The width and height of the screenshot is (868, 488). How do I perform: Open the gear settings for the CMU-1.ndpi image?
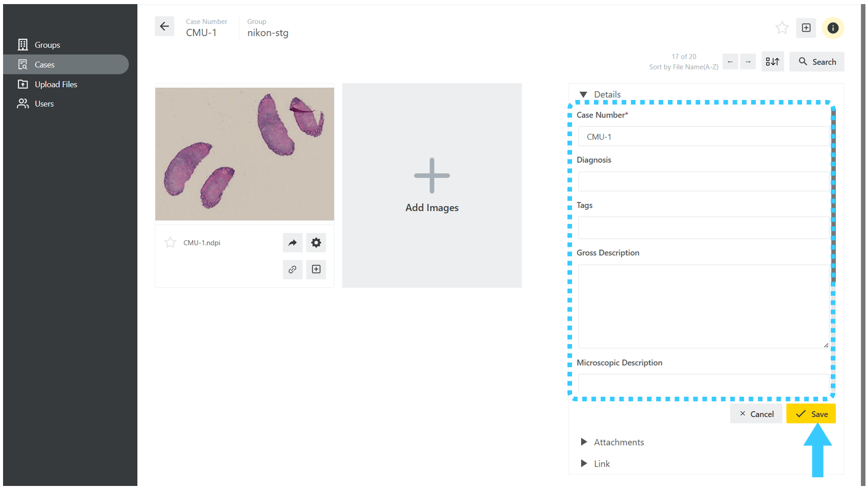[316, 243]
